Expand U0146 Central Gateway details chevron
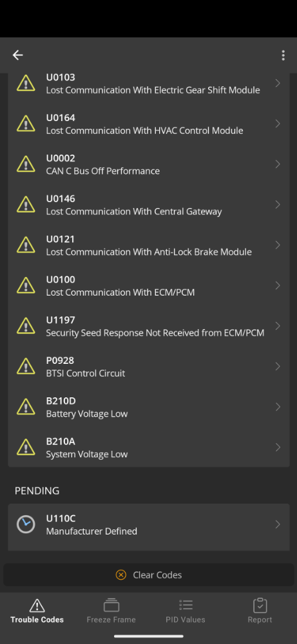297x644 pixels. click(x=278, y=204)
